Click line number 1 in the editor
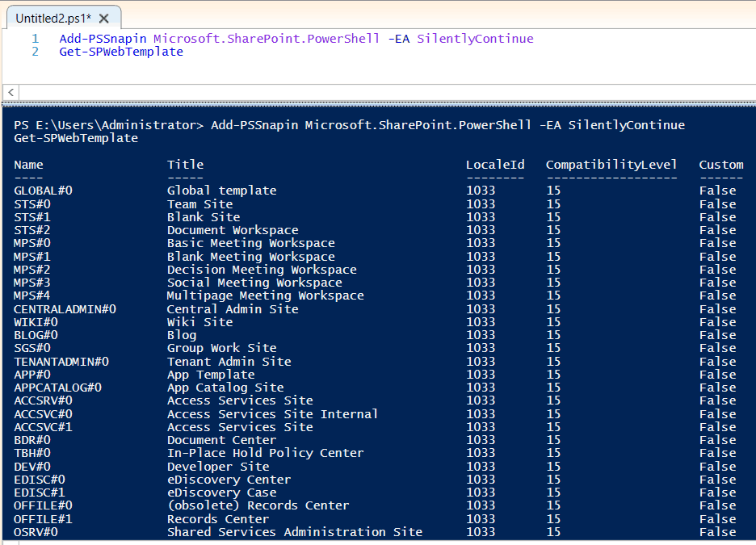The width and height of the screenshot is (756, 545). click(34, 37)
